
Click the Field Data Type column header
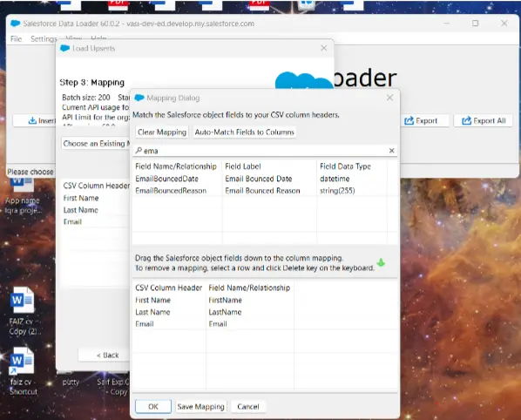(x=345, y=166)
